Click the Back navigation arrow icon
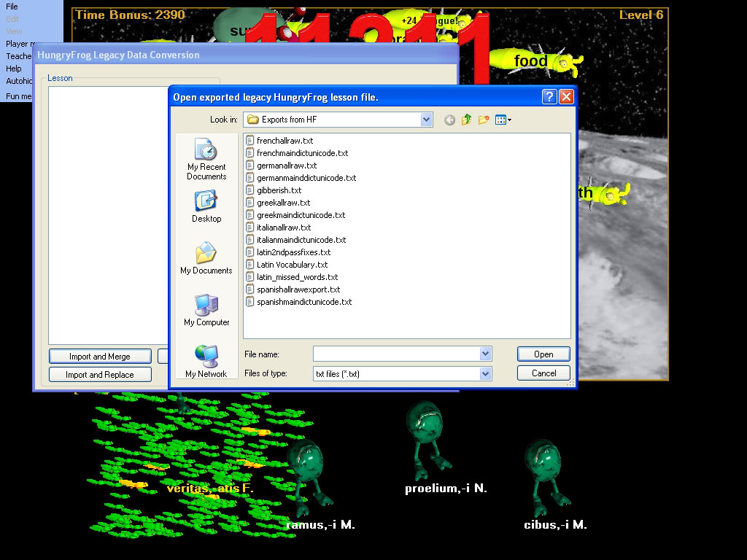The height and width of the screenshot is (560, 747). pyautogui.click(x=449, y=120)
